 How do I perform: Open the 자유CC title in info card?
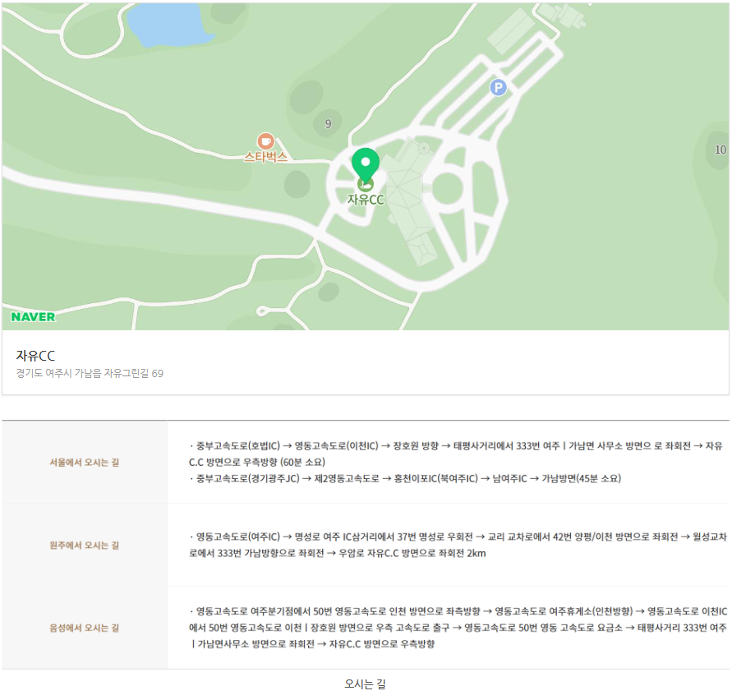click(x=35, y=356)
